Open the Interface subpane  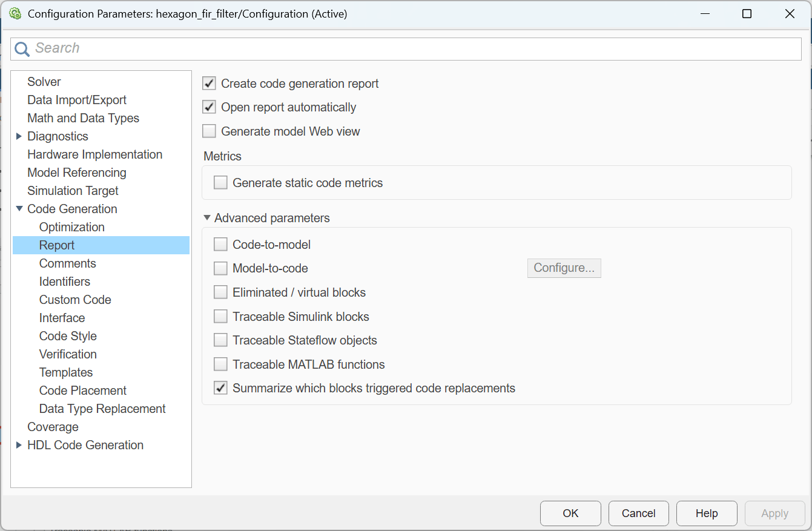point(62,318)
